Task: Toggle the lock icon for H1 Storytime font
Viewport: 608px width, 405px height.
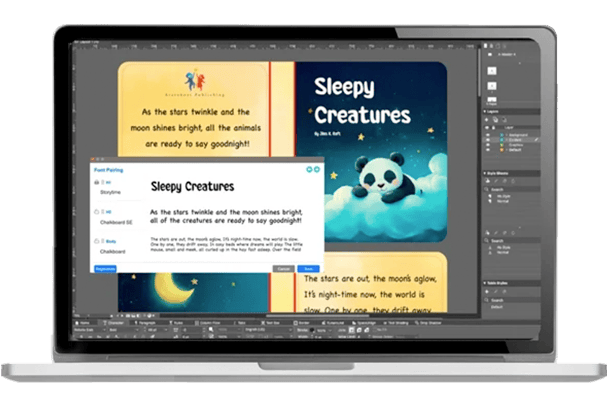Action: pyautogui.click(x=97, y=182)
